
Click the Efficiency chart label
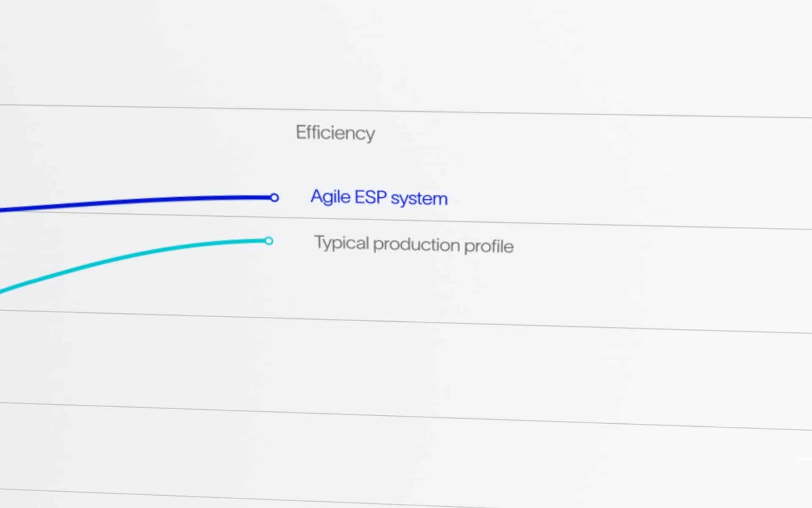335,133
